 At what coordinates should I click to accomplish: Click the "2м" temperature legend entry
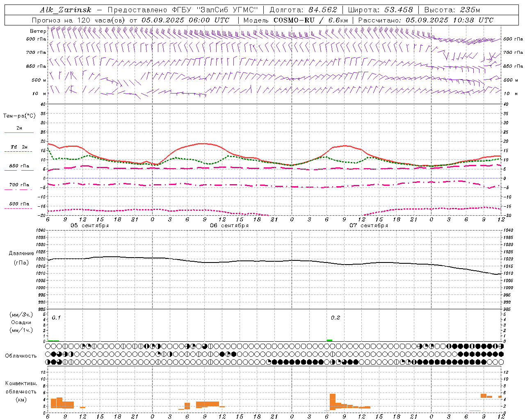click(x=19, y=128)
